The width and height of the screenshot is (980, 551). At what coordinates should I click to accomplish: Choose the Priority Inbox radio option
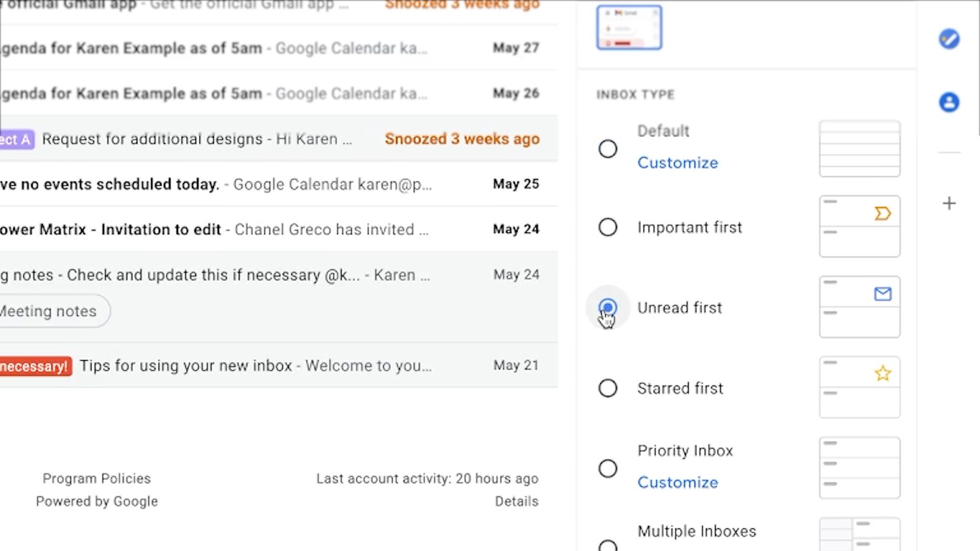607,468
